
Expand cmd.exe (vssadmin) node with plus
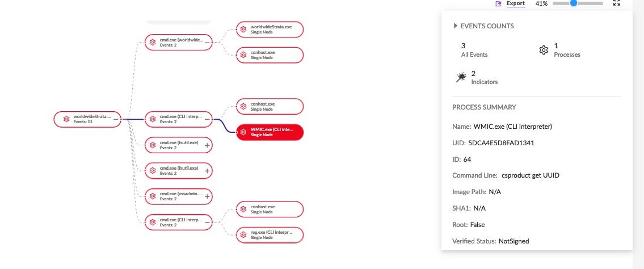pyautogui.click(x=208, y=196)
